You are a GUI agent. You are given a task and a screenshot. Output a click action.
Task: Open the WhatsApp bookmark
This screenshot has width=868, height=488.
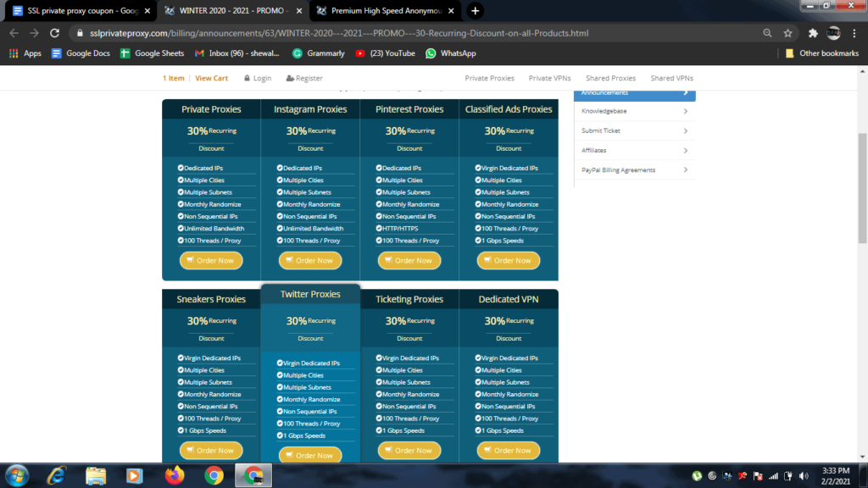coord(451,53)
